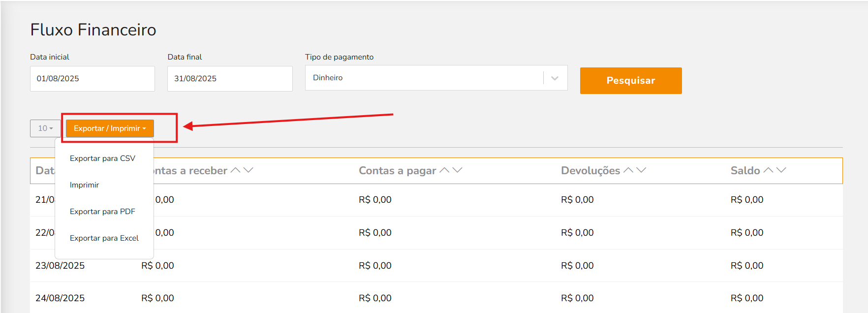
Task: Sort Devoluções column descending arrow
Action: tap(641, 170)
